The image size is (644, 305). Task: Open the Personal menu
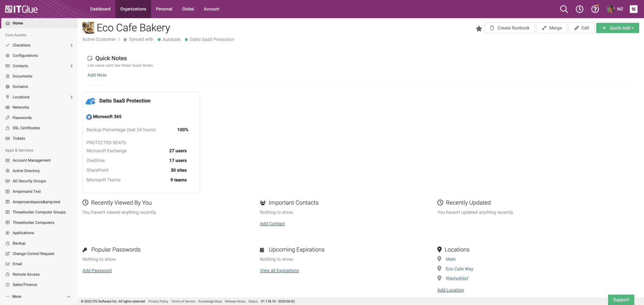click(x=164, y=9)
